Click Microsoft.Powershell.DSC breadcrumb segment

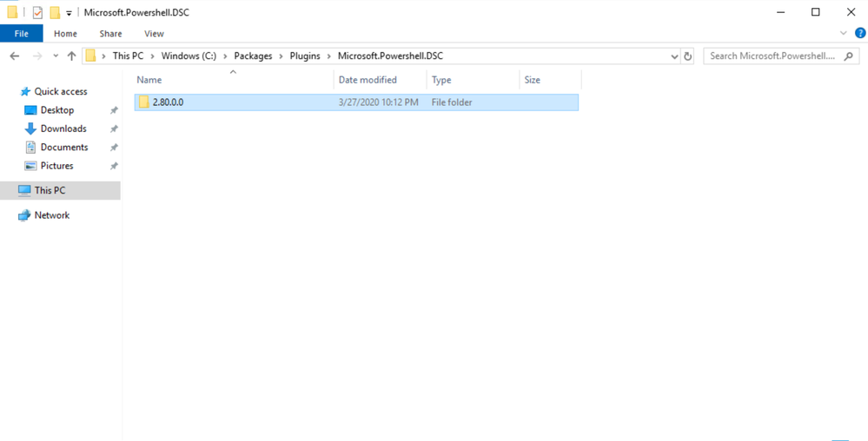tap(390, 56)
